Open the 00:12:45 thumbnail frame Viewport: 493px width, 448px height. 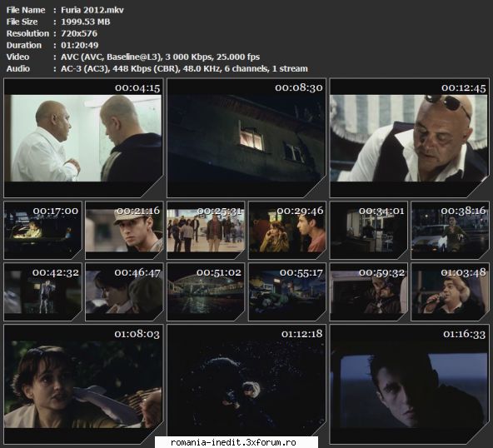click(x=410, y=138)
